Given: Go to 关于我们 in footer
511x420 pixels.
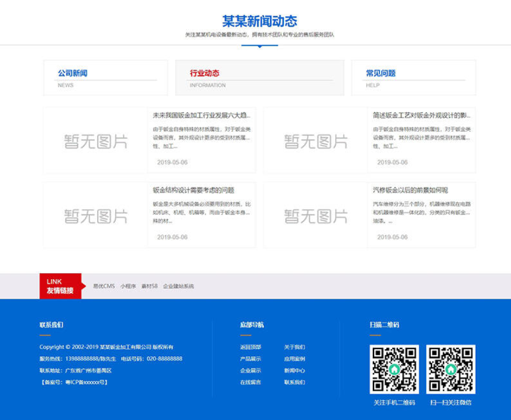Looking at the screenshot, I should pyautogui.click(x=294, y=347).
